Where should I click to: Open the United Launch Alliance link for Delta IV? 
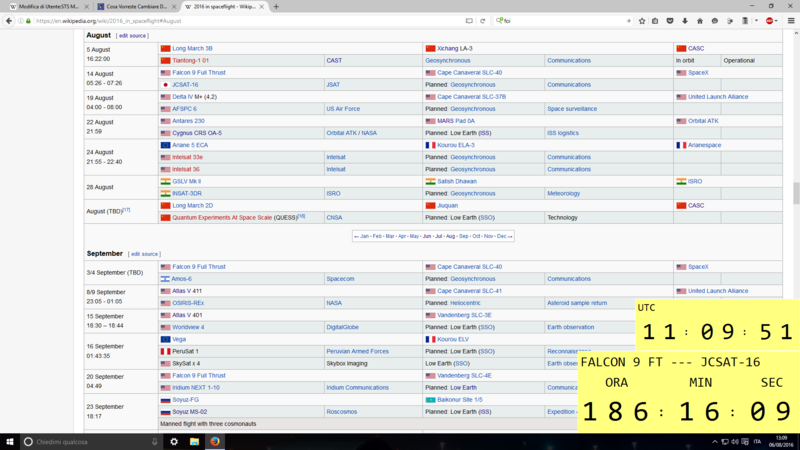pos(718,97)
